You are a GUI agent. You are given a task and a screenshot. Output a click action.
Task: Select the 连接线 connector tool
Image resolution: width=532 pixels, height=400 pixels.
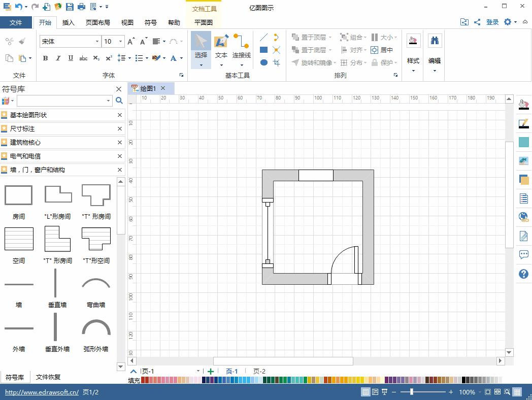click(242, 46)
